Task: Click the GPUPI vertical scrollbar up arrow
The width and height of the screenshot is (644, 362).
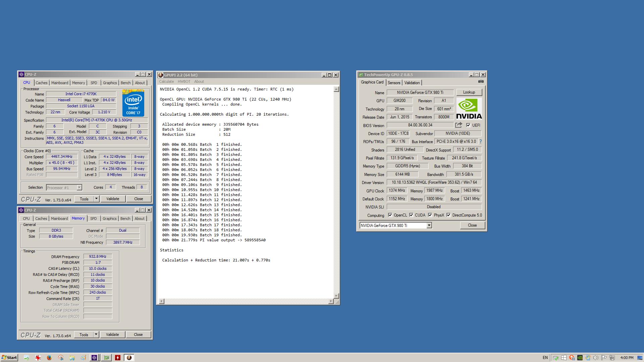Action: point(336,89)
